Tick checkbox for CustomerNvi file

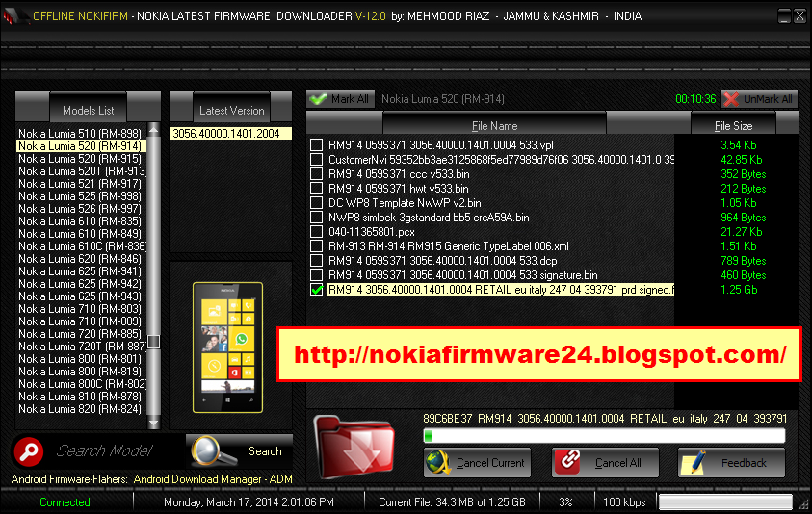pos(316,160)
